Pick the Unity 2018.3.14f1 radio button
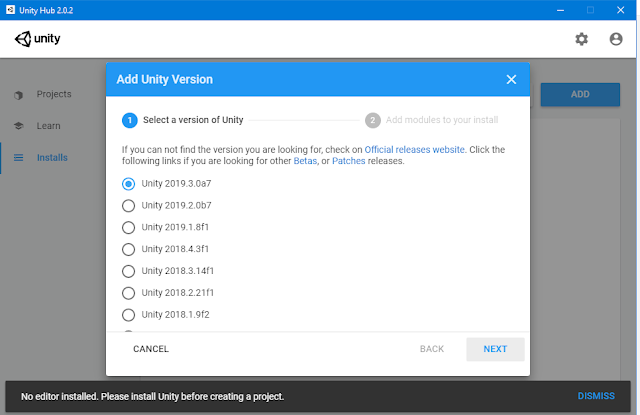 pos(128,271)
